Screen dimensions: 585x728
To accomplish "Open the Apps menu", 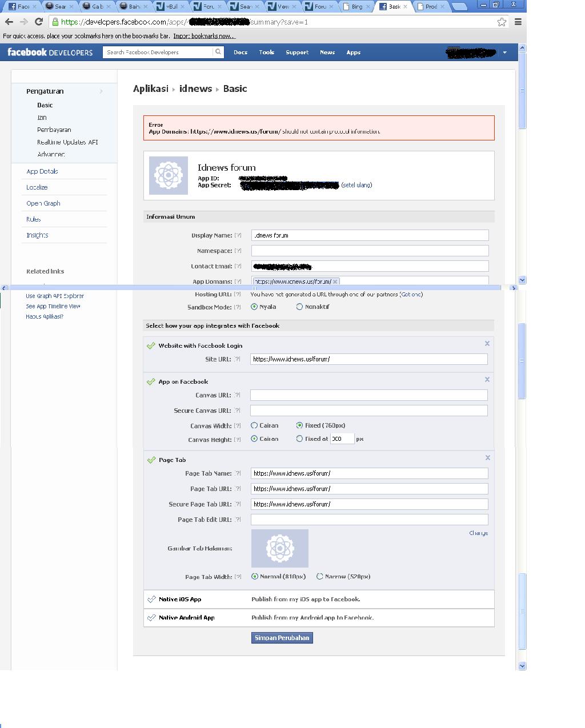I will tap(353, 53).
